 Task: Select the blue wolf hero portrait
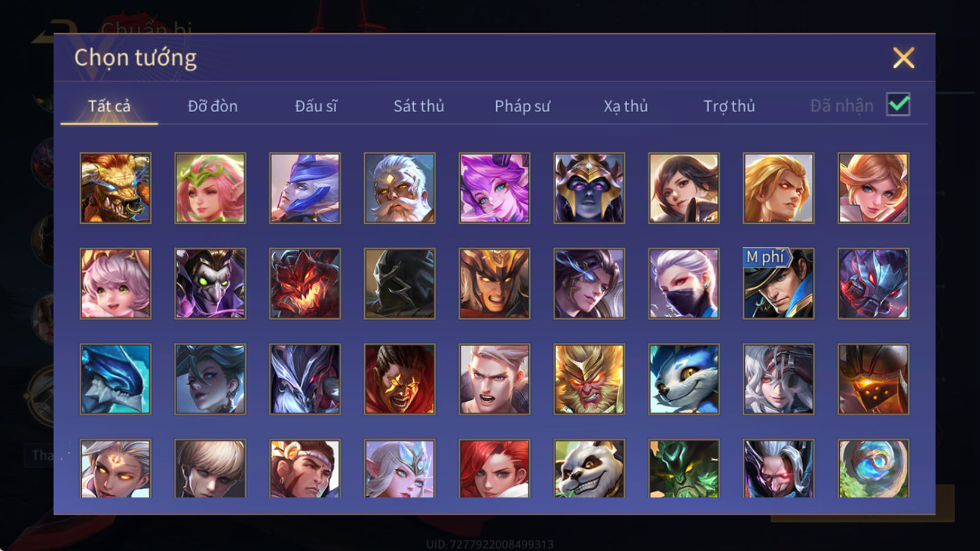point(684,379)
